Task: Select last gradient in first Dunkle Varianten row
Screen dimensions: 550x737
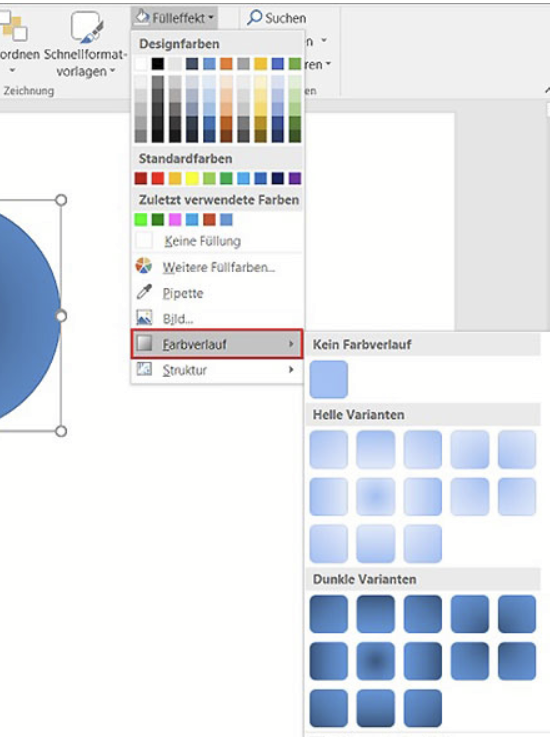Action: [x=517, y=614]
